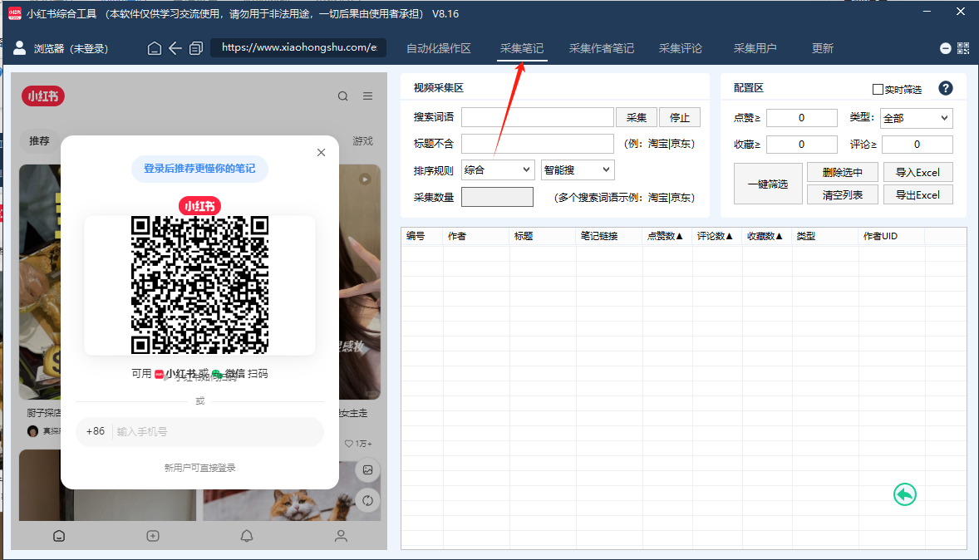Open the QR grid icon in header
Viewport: 979px width, 560px height.
click(x=963, y=48)
